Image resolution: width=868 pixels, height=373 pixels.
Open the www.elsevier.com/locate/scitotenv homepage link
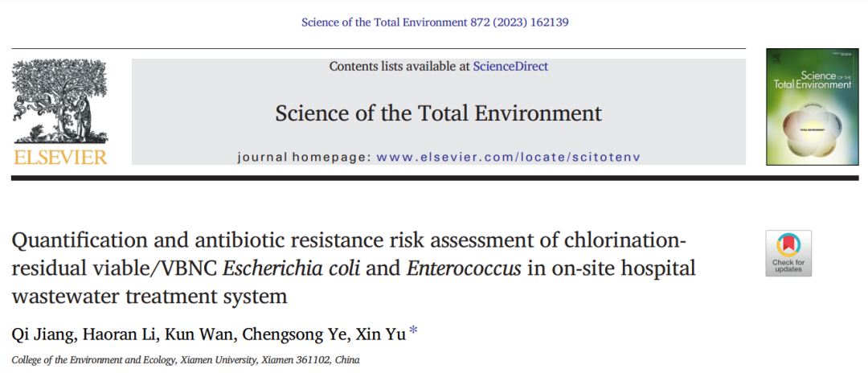coord(508,156)
